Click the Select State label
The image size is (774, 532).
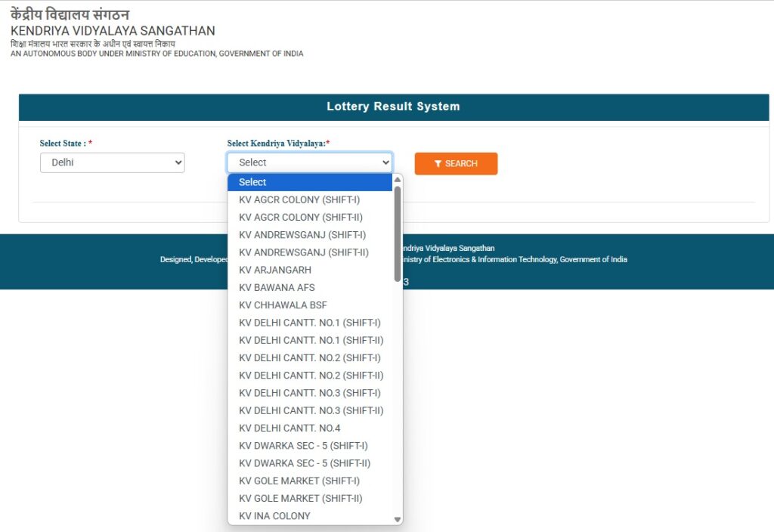click(x=66, y=143)
